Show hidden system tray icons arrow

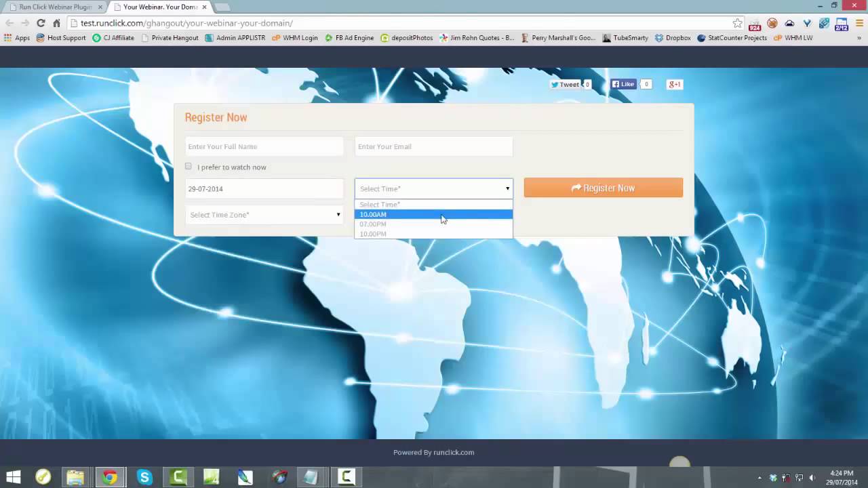click(x=759, y=478)
